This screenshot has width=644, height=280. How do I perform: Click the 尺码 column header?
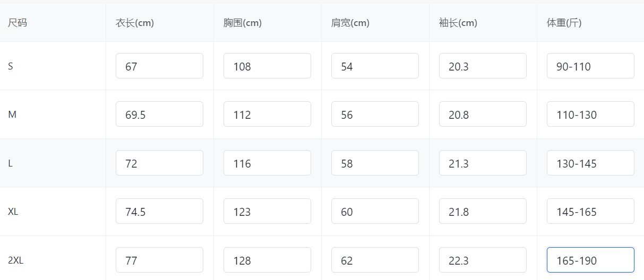tap(18, 23)
